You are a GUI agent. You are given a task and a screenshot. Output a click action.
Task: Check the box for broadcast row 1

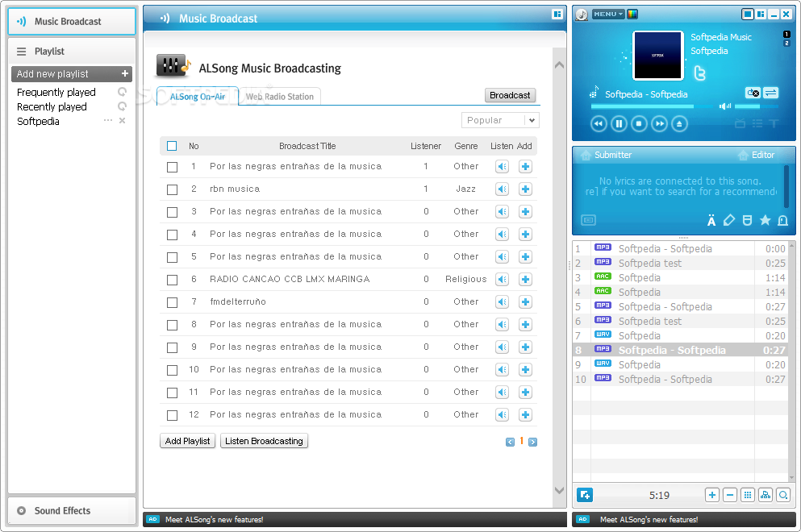pos(172,167)
